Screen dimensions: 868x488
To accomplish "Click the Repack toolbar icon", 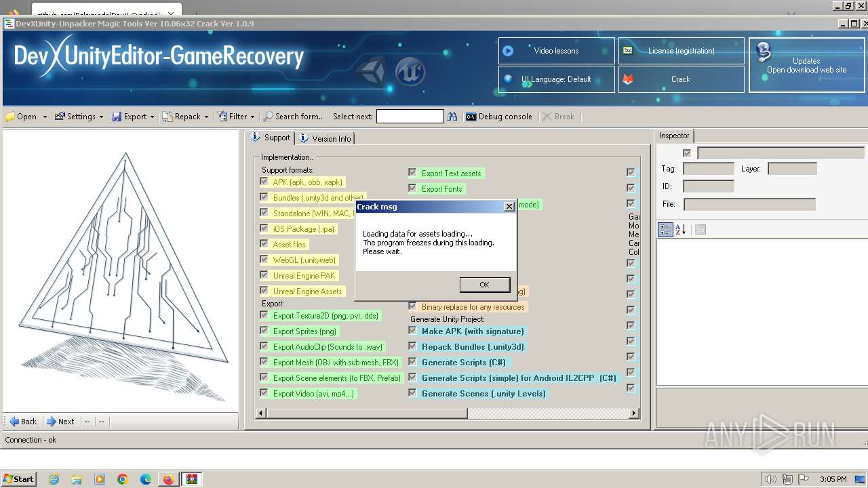I will [x=167, y=117].
